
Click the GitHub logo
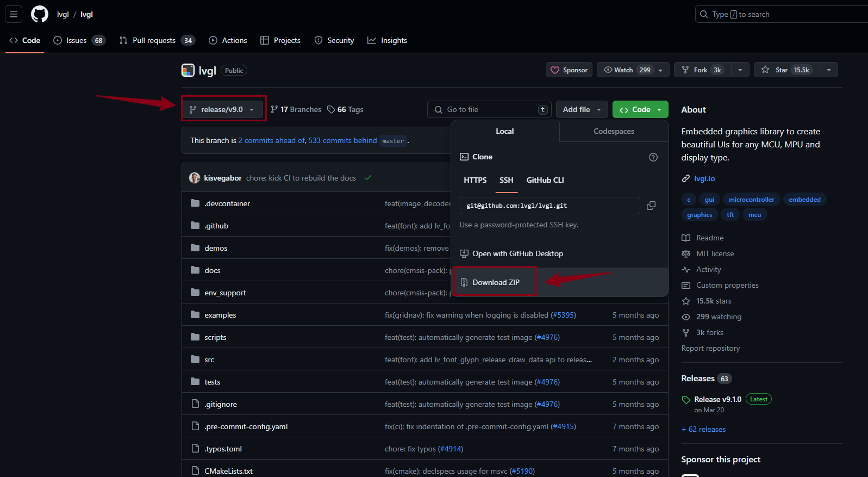40,14
